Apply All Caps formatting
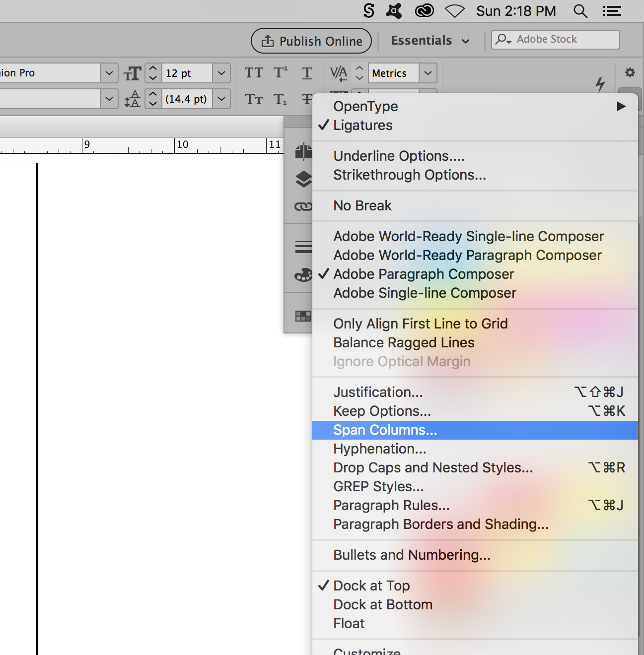The width and height of the screenshot is (644, 655). (254, 73)
